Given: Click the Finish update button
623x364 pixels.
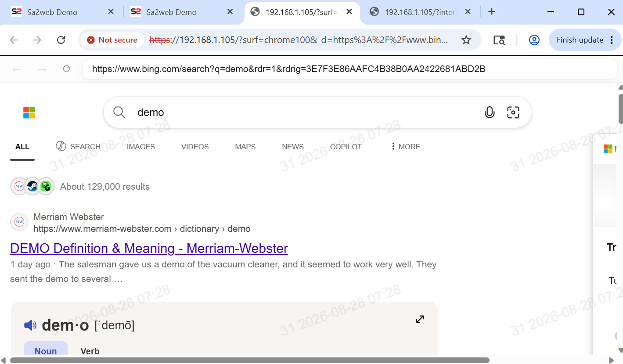Looking at the screenshot, I should click(585, 40).
